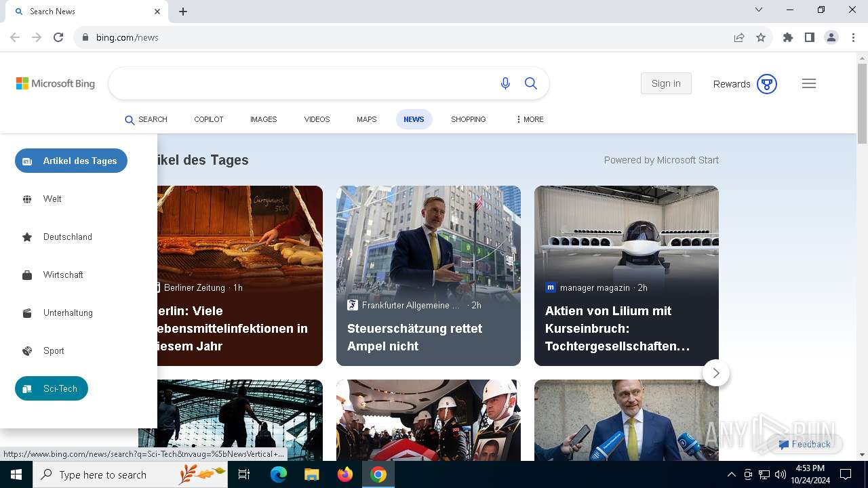
Task: Expand the tab search chevron in Chrome
Action: 759,9
